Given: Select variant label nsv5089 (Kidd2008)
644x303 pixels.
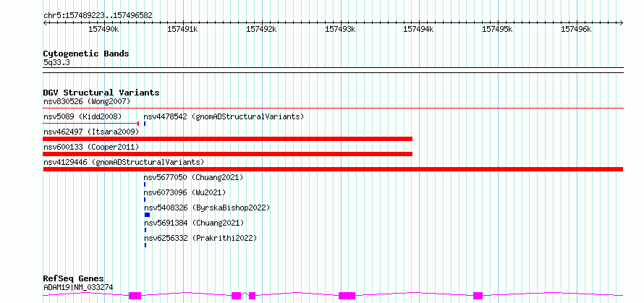Looking at the screenshot, I should [x=82, y=116].
